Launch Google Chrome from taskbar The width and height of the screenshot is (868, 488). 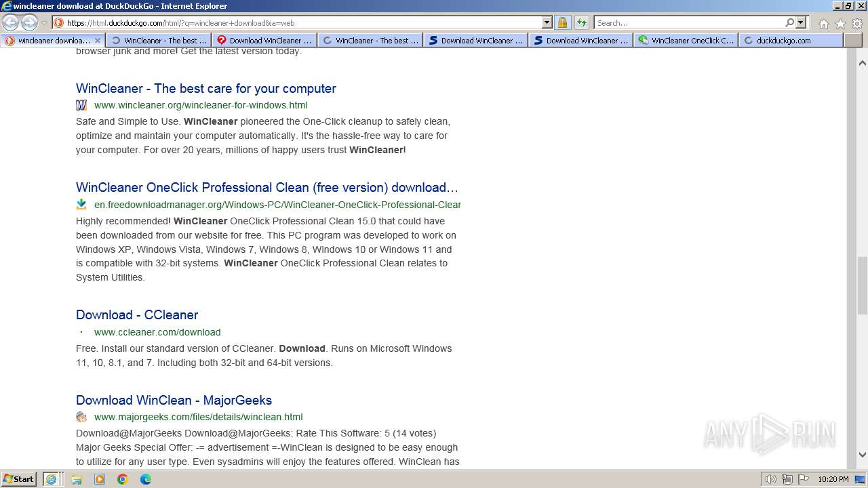coord(123,479)
